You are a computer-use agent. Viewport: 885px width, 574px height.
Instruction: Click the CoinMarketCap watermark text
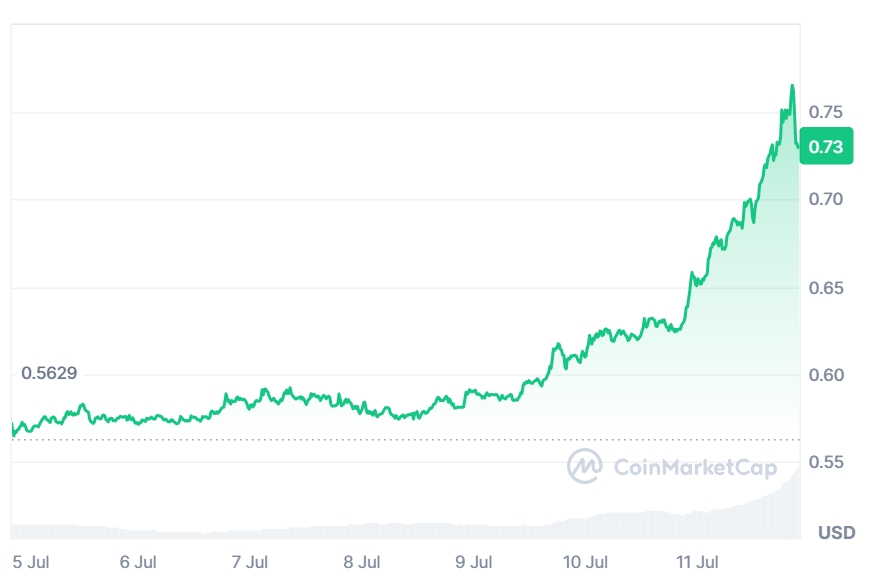[685, 466]
